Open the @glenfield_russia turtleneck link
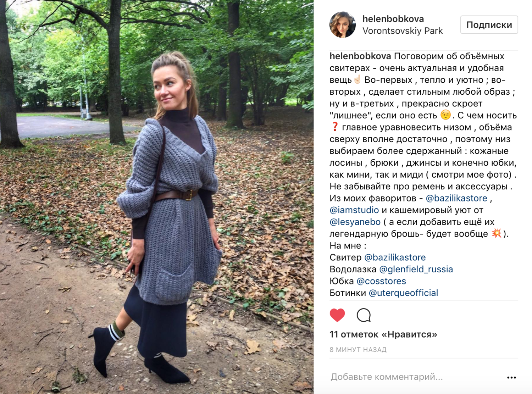532x394 pixels. [x=416, y=269]
